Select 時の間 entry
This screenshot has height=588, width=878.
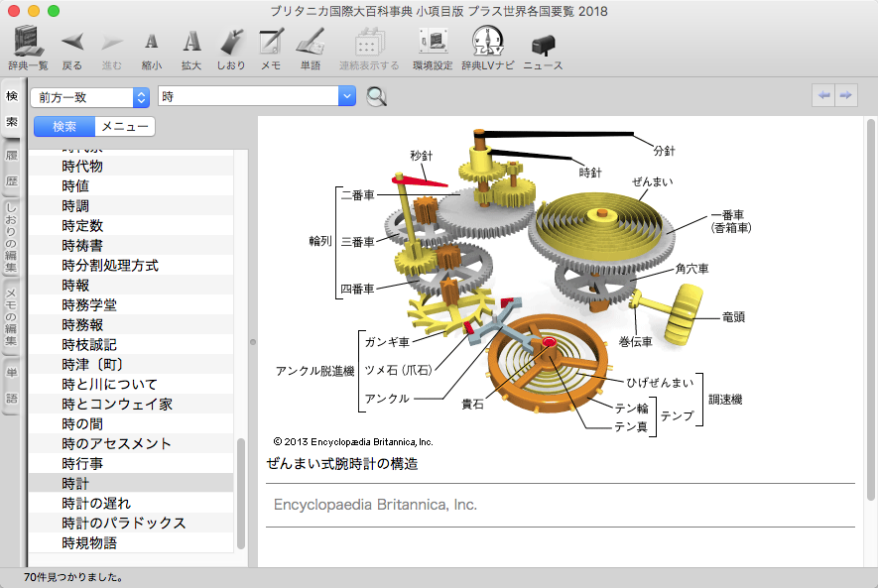(131, 424)
